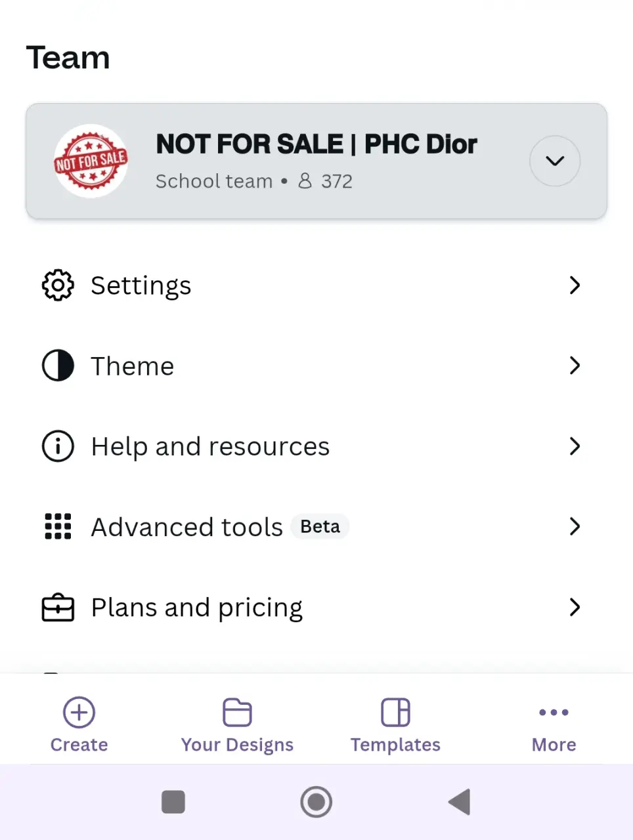633x840 pixels.
Task: Tap the More three-dots icon
Action: tap(554, 712)
